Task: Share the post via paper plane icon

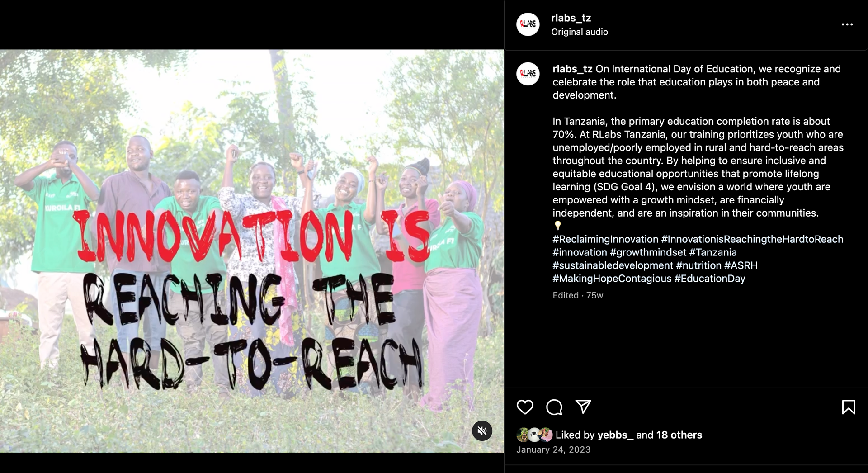Action: pos(583,407)
